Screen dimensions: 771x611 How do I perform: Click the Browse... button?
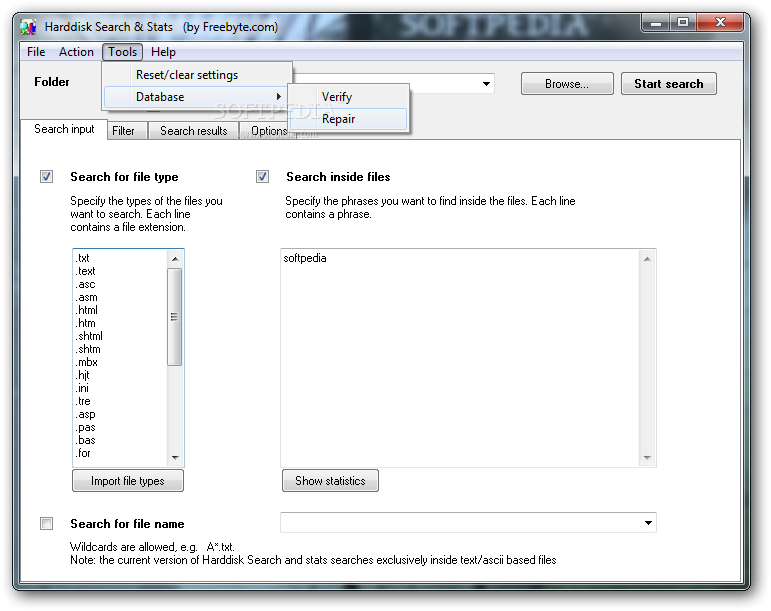coord(567,84)
